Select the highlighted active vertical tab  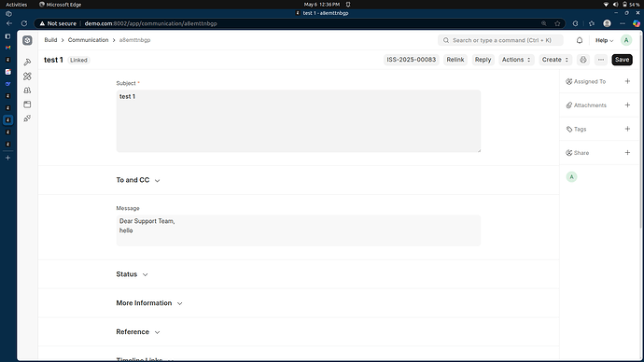[7, 119]
